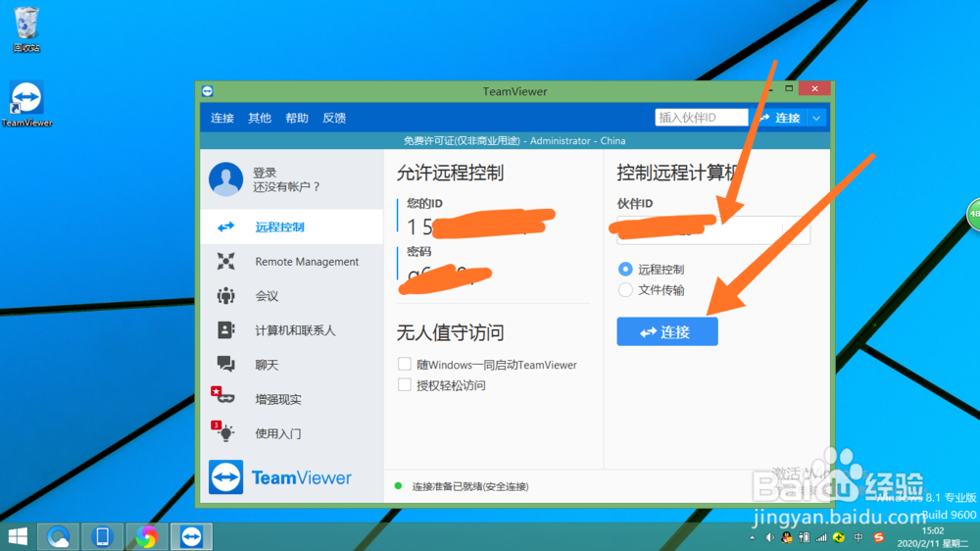This screenshot has width=980, height=551.
Task: Enable 随Windows一同启动TeamViewer checkbox
Action: [x=405, y=364]
